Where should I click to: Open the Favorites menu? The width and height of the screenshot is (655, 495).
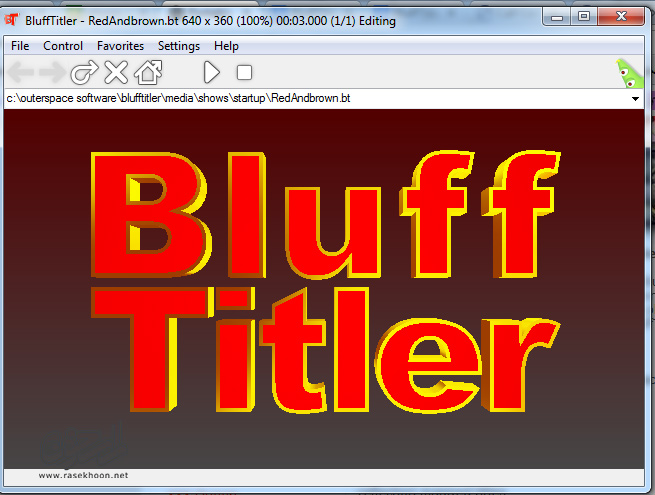[120, 46]
